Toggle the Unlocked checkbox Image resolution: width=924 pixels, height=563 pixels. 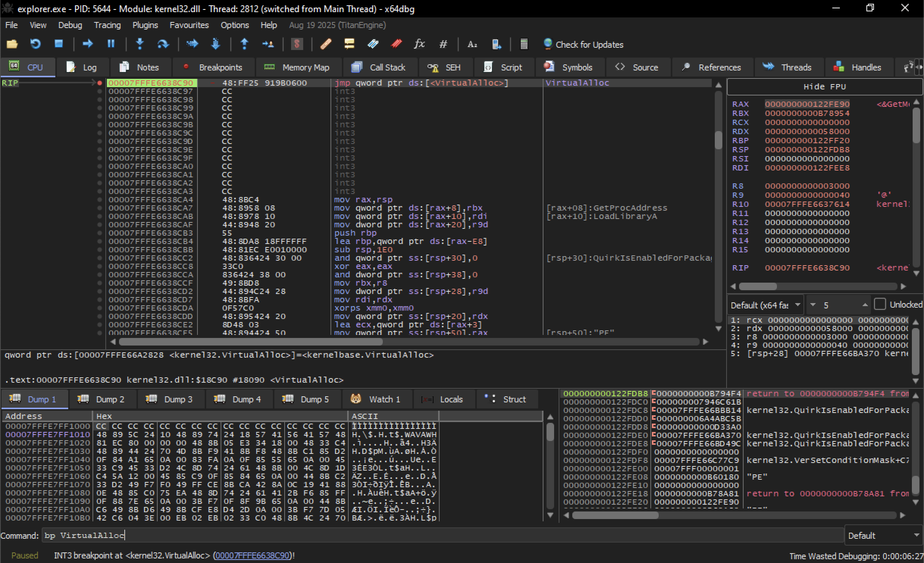pos(880,304)
